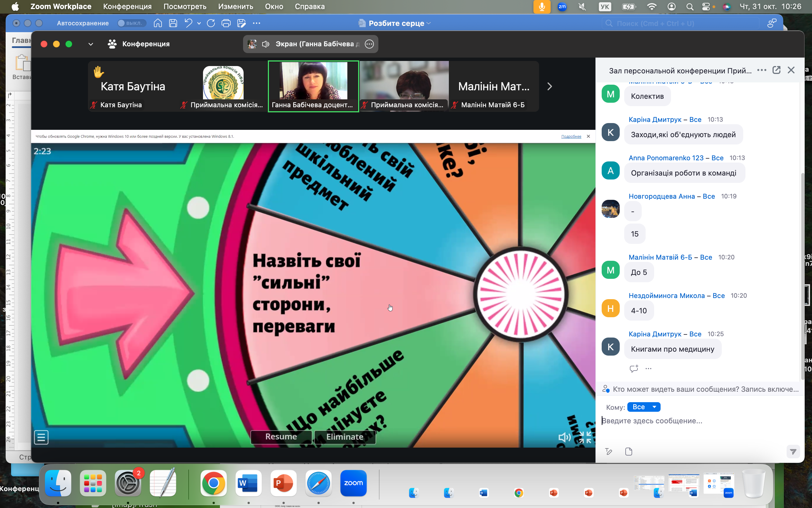The width and height of the screenshot is (812, 508).
Task: Click the Zoom status icon in menu bar
Action: [562, 6]
